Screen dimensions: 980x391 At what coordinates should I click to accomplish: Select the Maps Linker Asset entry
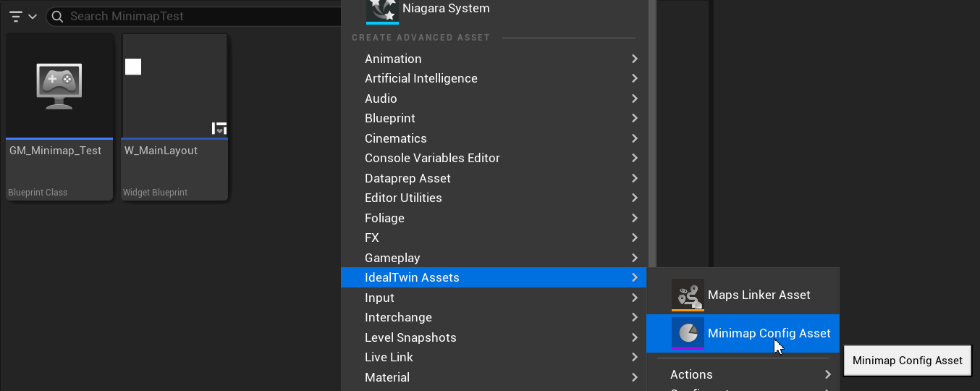tap(759, 295)
